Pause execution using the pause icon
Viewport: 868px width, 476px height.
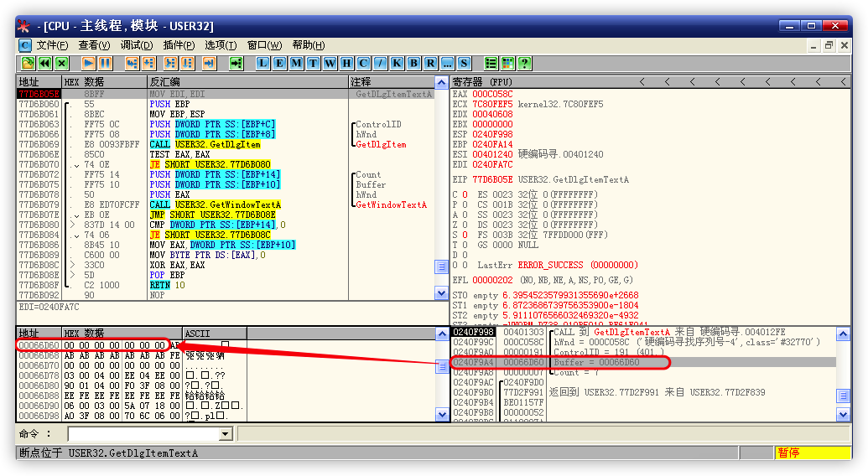pos(106,63)
